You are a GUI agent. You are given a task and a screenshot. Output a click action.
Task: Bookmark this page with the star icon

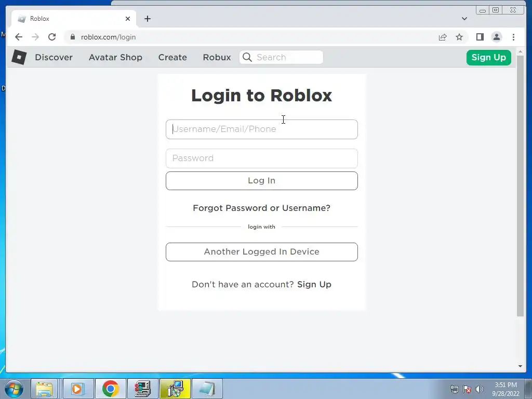[459, 37]
